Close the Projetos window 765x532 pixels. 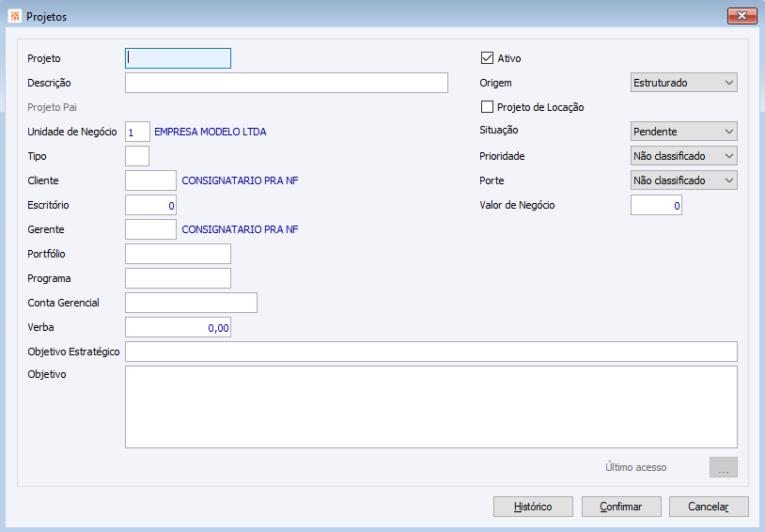(742, 16)
